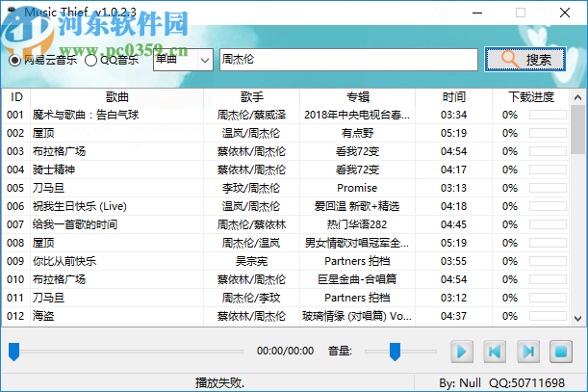Skip to the previous track
Viewport: 588px width, 392px height.
coord(495,352)
